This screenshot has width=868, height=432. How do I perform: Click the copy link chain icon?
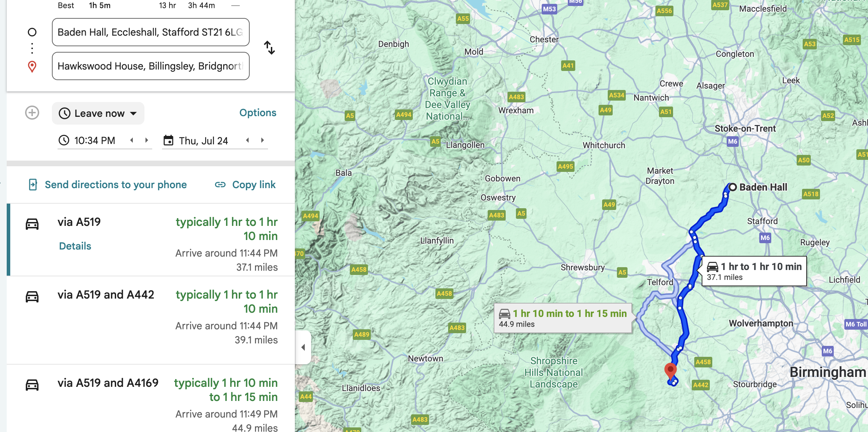pyautogui.click(x=220, y=185)
